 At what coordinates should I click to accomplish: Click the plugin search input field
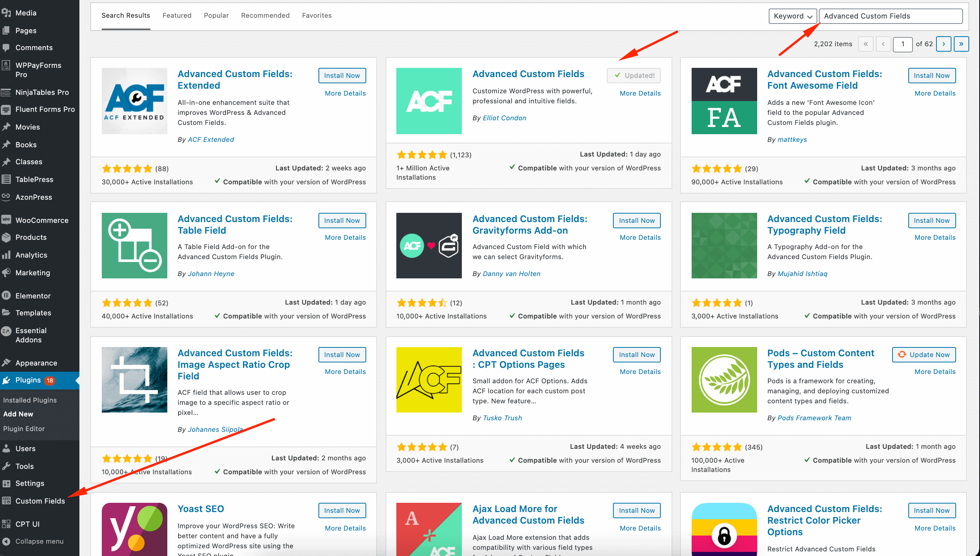pos(891,16)
